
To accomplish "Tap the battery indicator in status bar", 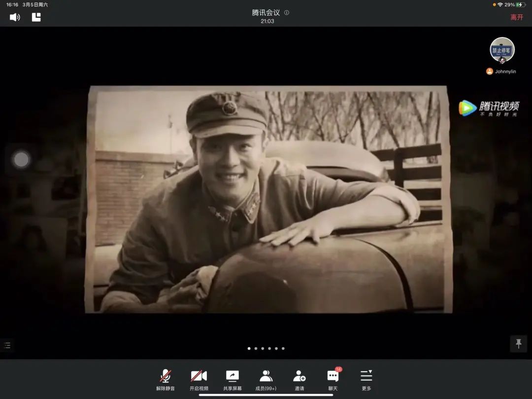I will [520, 4].
